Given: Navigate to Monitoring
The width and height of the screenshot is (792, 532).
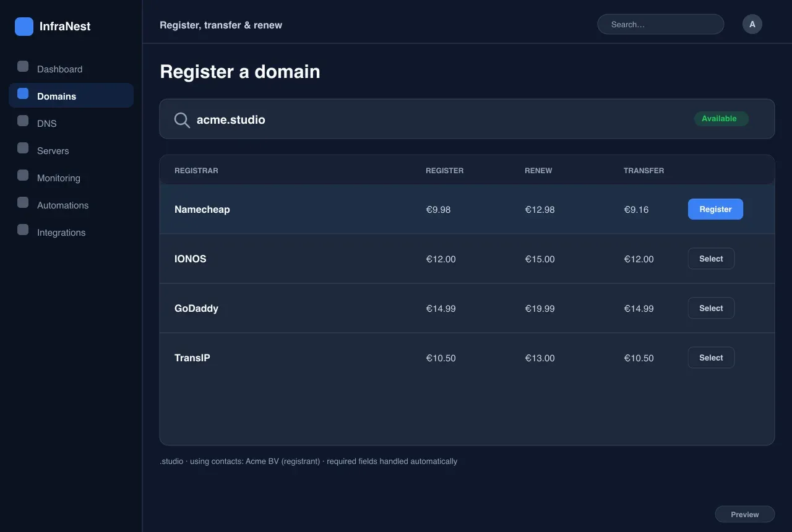Looking at the screenshot, I should (x=71, y=178).
